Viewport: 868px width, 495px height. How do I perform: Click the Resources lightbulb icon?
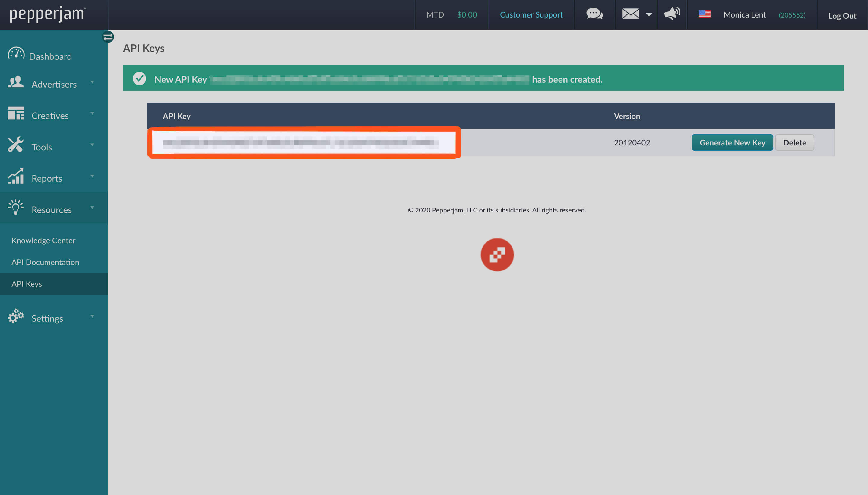pos(16,207)
